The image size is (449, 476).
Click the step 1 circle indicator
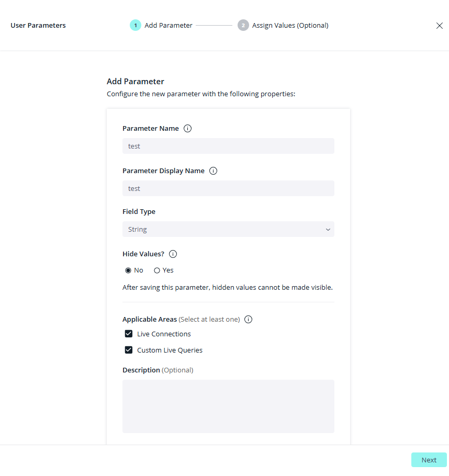point(136,25)
